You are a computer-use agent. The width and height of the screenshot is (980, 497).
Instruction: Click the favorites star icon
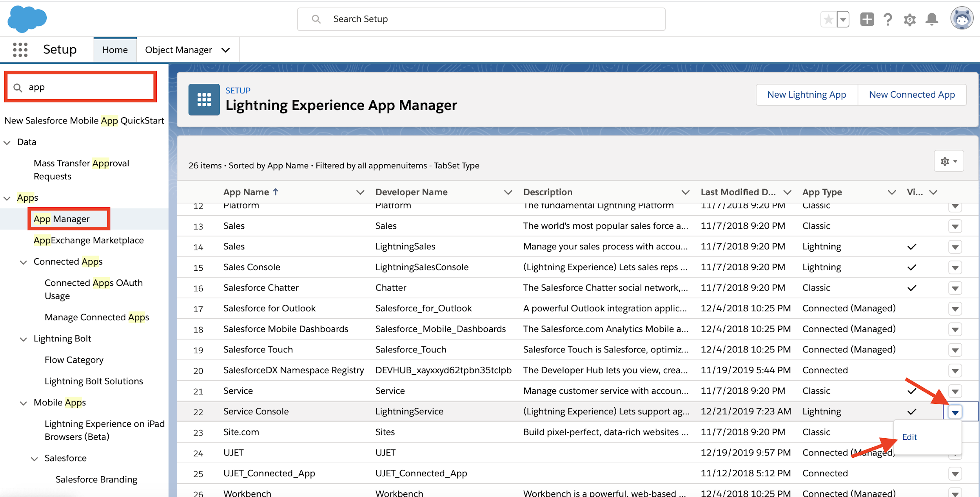(828, 19)
